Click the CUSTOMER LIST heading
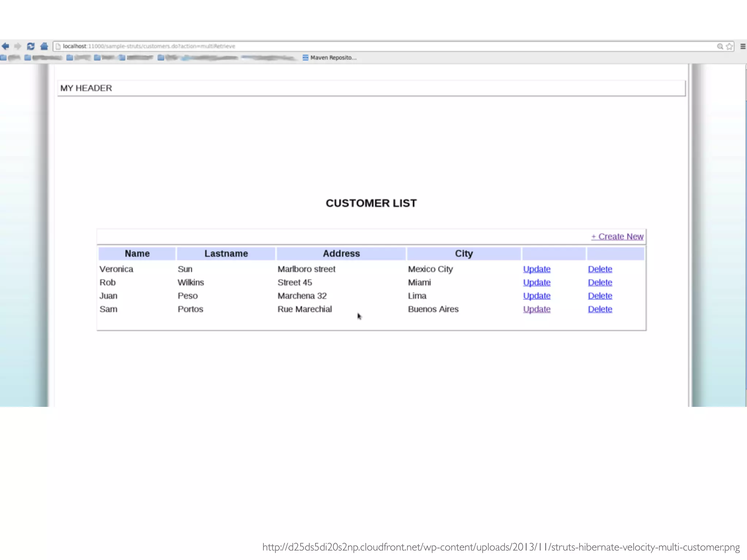 pyautogui.click(x=371, y=203)
